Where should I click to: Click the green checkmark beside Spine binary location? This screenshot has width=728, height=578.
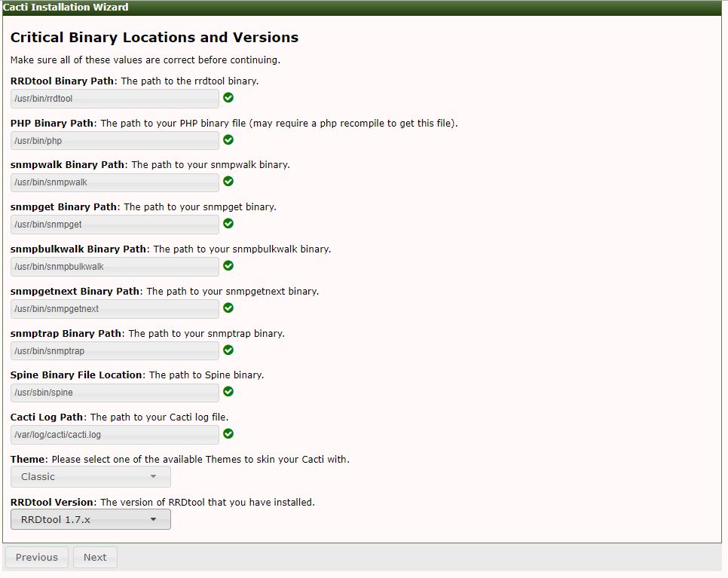point(228,391)
